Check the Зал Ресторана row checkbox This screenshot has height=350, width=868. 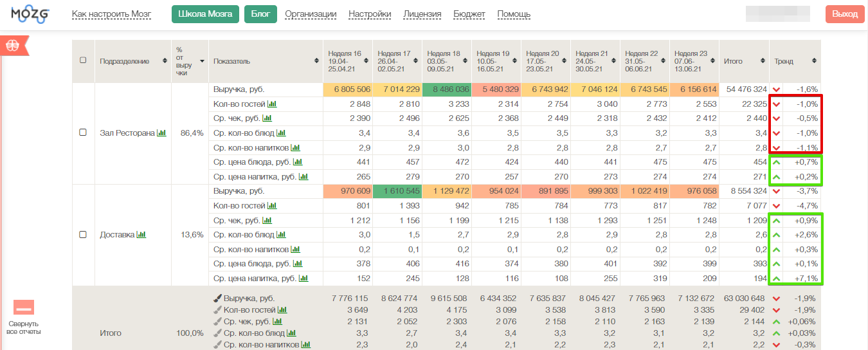83,133
